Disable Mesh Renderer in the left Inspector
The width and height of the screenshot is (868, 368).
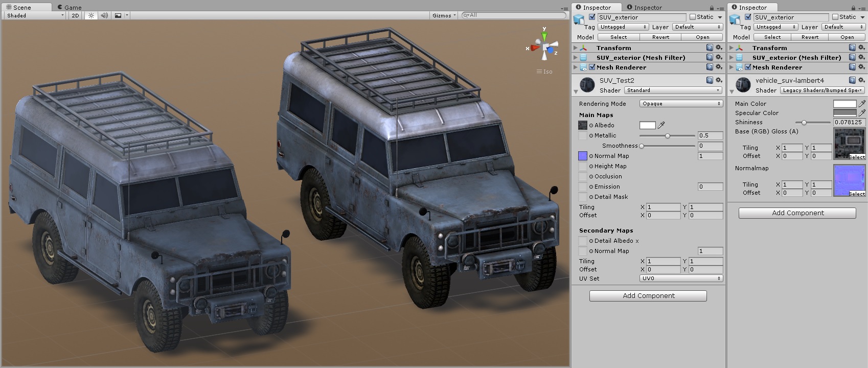pos(592,67)
